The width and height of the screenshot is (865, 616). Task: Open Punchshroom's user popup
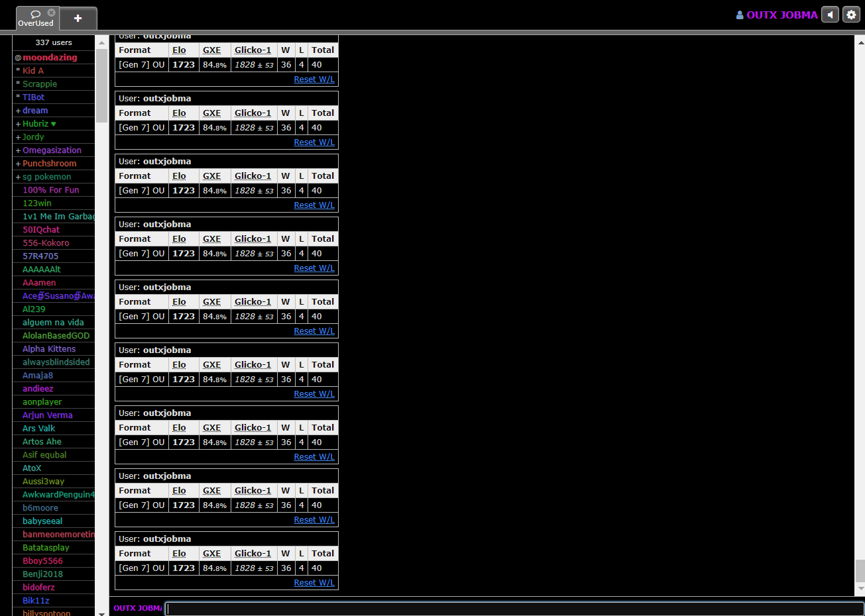tap(54, 164)
